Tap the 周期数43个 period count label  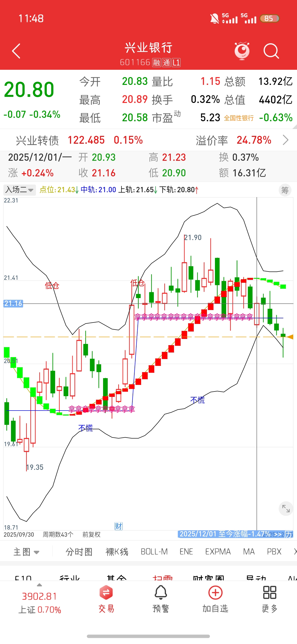click(x=58, y=535)
